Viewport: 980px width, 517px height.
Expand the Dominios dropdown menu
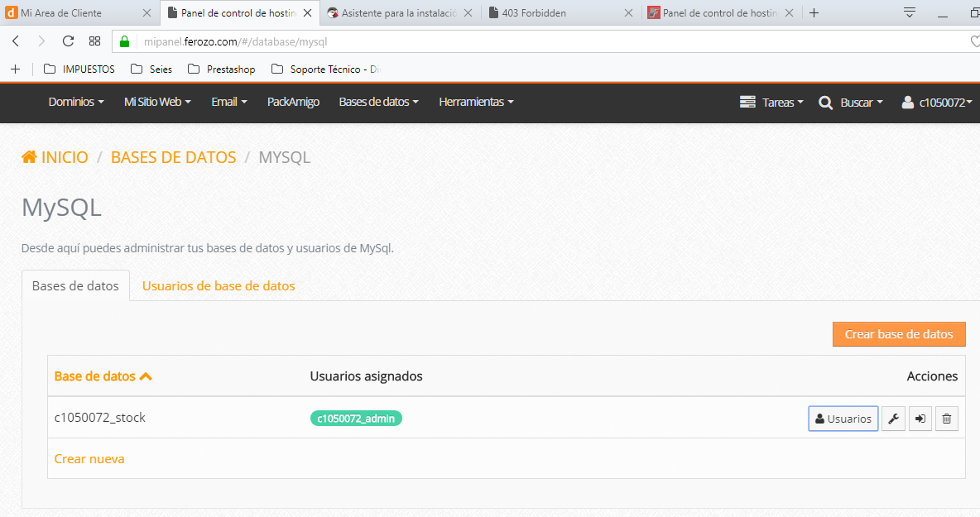(76, 102)
